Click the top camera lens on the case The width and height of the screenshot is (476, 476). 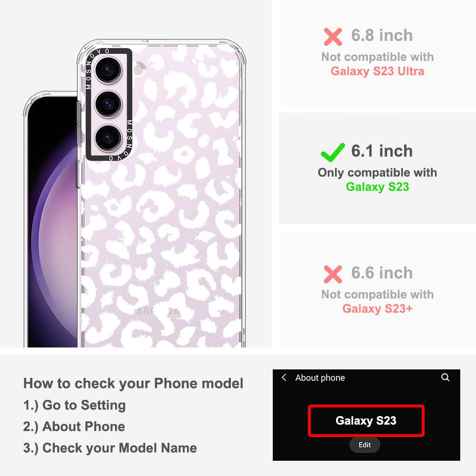[x=109, y=70]
